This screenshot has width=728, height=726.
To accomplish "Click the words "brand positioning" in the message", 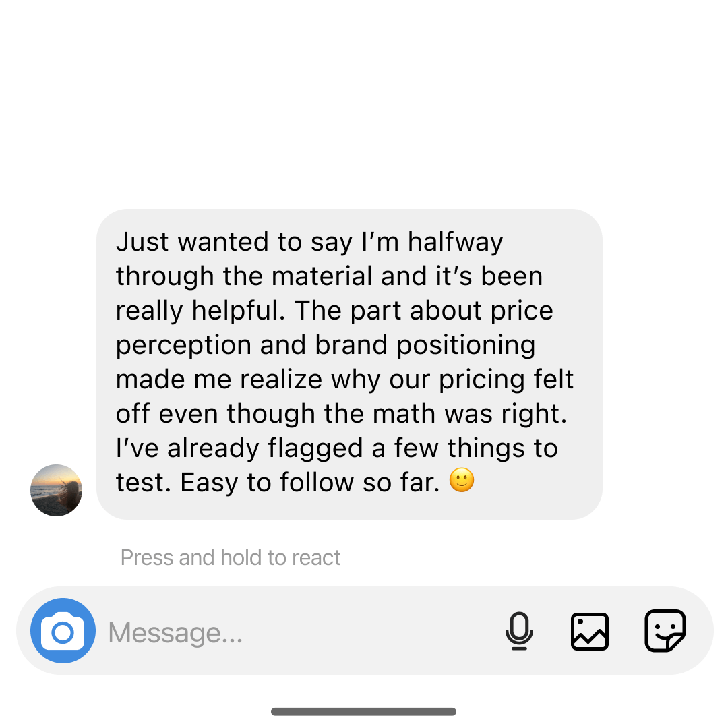I will (425, 344).
